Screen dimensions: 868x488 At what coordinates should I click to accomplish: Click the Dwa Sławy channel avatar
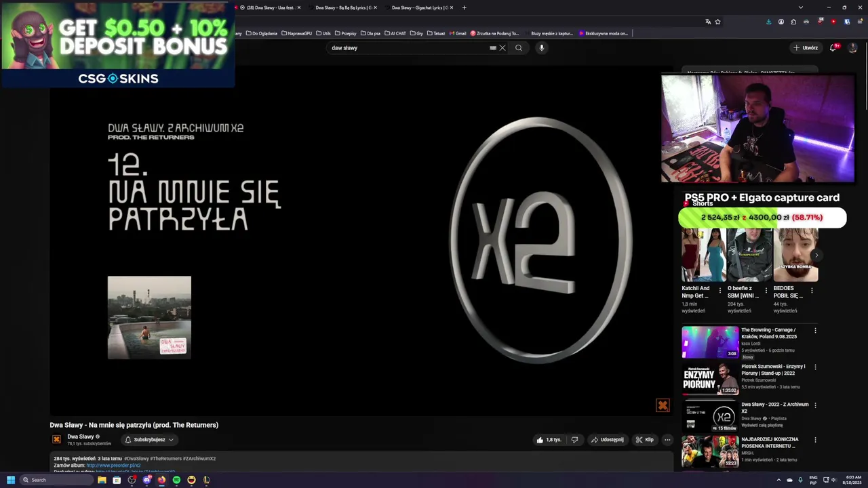click(57, 439)
